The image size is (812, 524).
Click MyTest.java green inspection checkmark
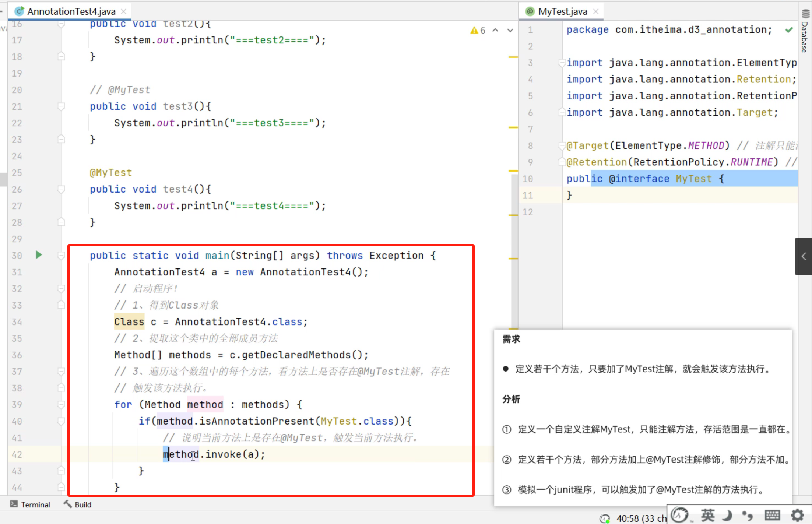[x=789, y=30]
